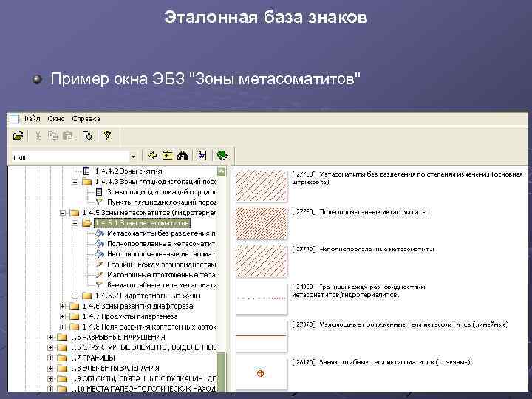The width and height of the screenshot is (532, 399).
Task: Select 1.4.5.2 Гидротермальные жилы item
Action: (x=148, y=296)
